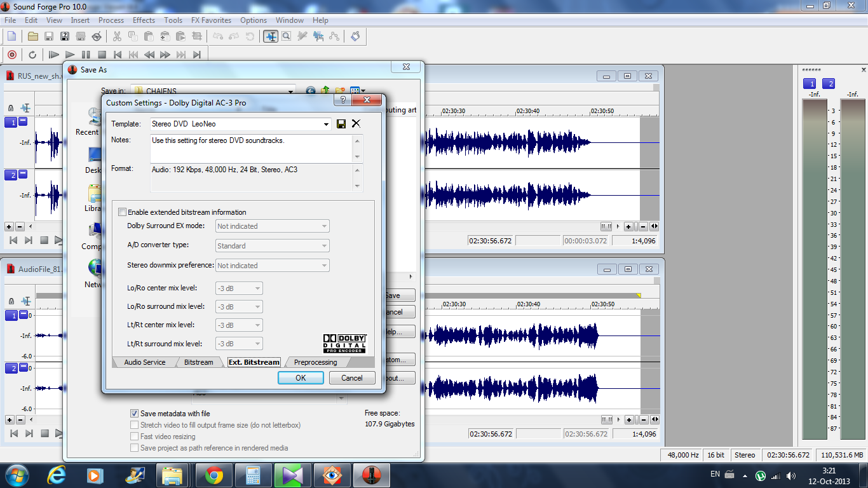The image size is (868, 488).
Task: Toggle Save metadata with file checkbox
Action: pyautogui.click(x=134, y=414)
